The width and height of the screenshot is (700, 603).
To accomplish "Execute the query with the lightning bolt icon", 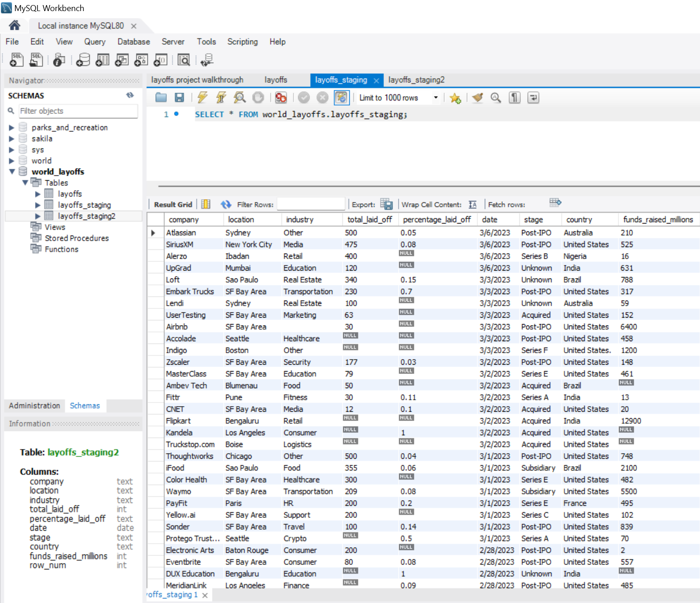I will [x=202, y=97].
